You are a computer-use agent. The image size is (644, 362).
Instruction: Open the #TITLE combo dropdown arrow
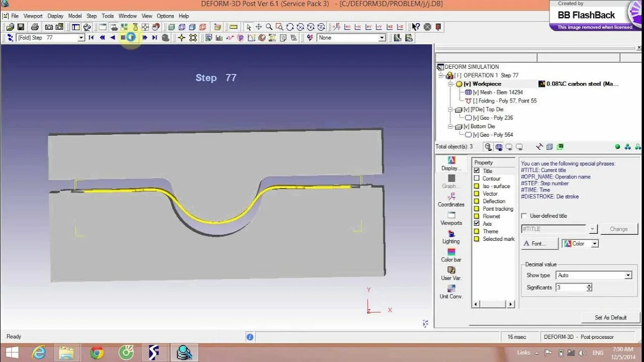point(593,229)
